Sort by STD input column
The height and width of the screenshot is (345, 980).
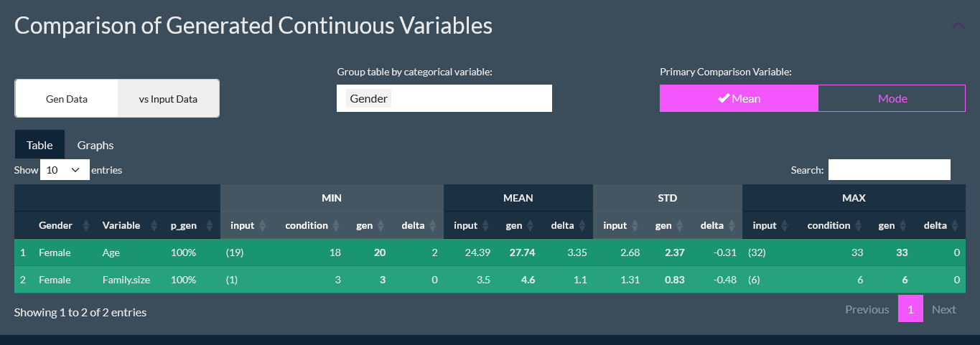point(620,225)
